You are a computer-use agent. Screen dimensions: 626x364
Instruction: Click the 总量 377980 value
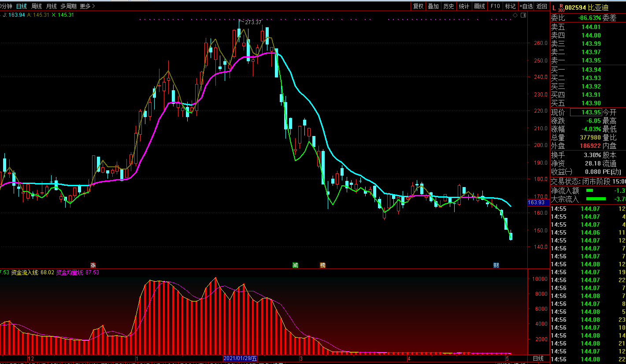click(x=591, y=137)
